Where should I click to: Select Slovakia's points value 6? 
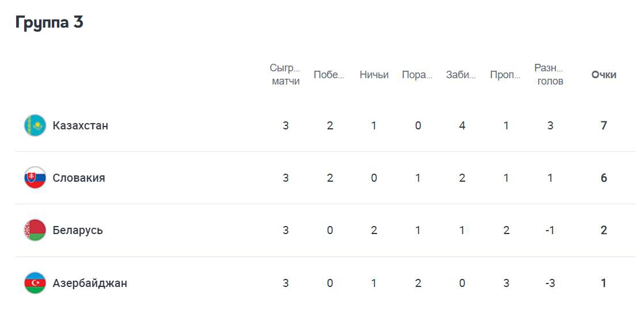pyautogui.click(x=604, y=178)
